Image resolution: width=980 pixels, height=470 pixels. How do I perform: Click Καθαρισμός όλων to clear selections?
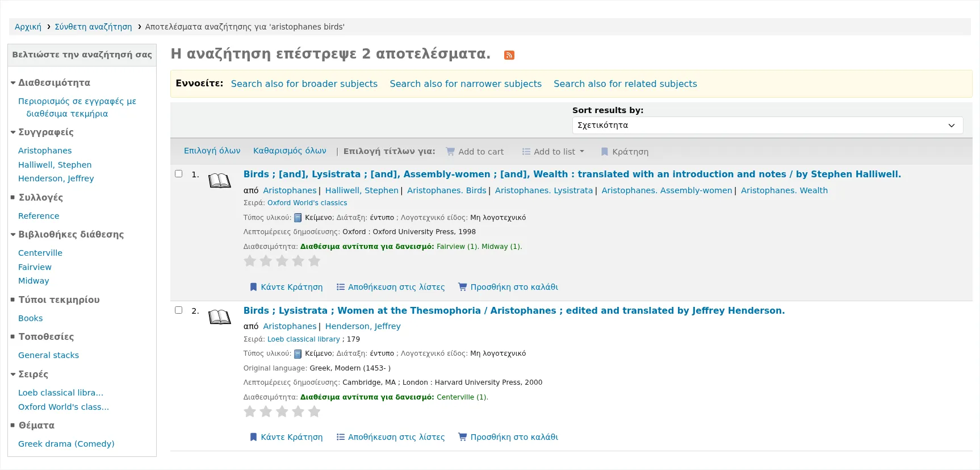(x=290, y=151)
